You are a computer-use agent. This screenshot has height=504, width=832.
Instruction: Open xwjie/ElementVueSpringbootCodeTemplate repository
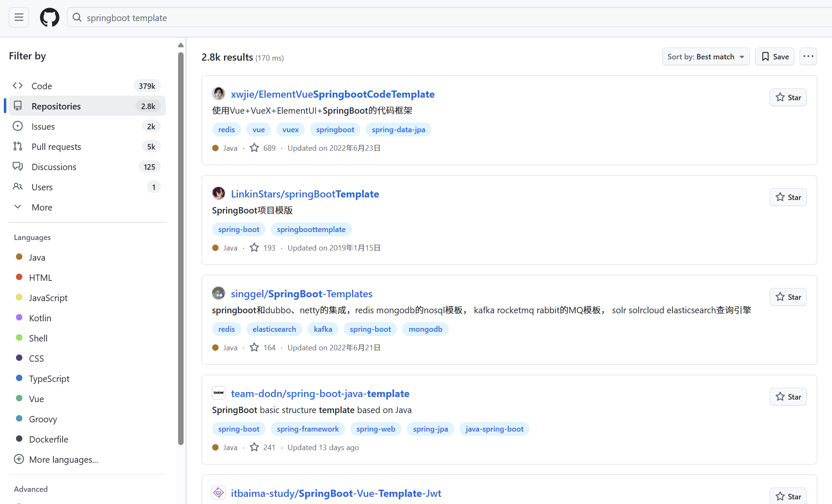[x=333, y=94]
